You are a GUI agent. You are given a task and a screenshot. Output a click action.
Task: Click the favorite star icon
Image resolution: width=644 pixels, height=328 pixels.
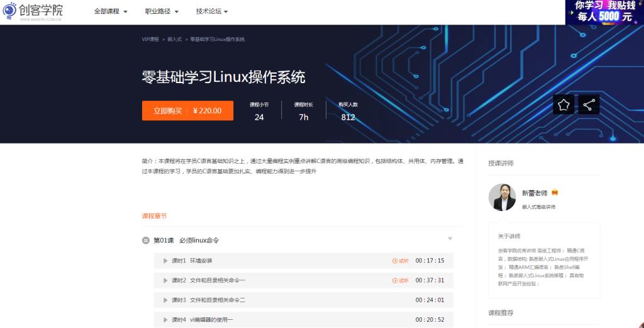(x=563, y=105)
